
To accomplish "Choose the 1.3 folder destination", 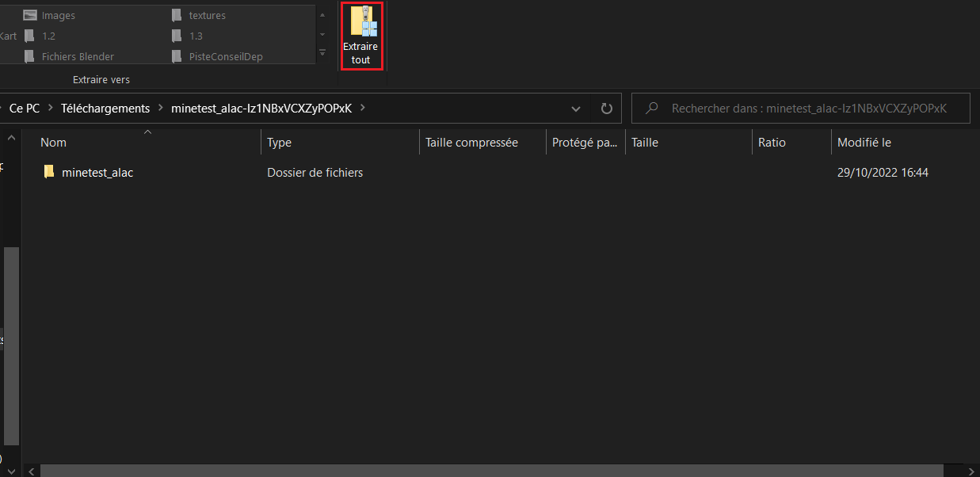I will pos(195,36).
